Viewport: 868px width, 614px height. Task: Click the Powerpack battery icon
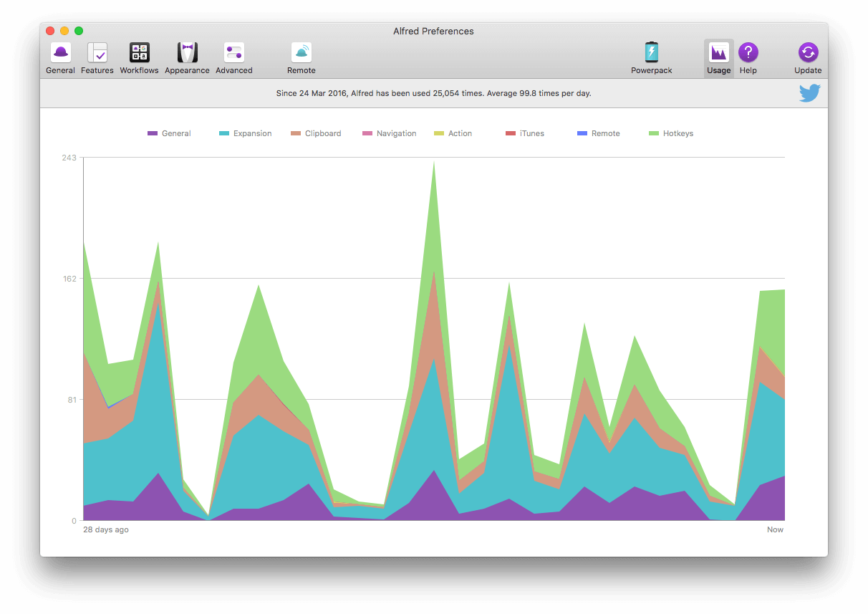point(652,54)
